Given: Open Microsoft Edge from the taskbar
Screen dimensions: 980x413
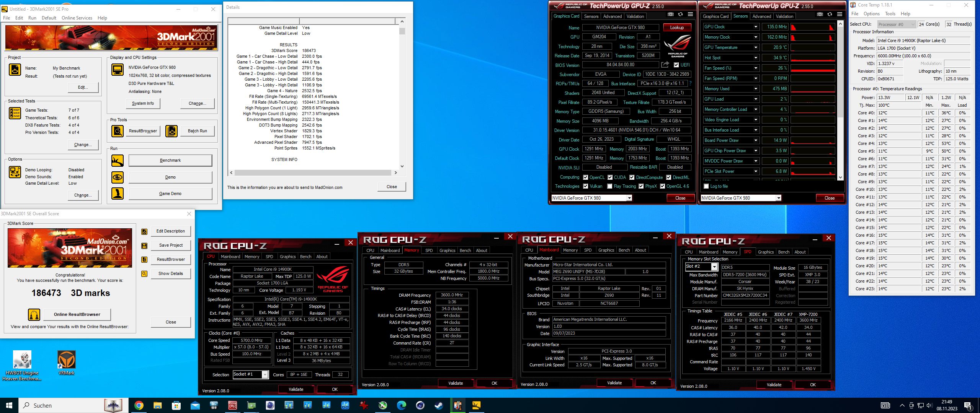Looking at the screenshot, I should click(x=401, y=405).
